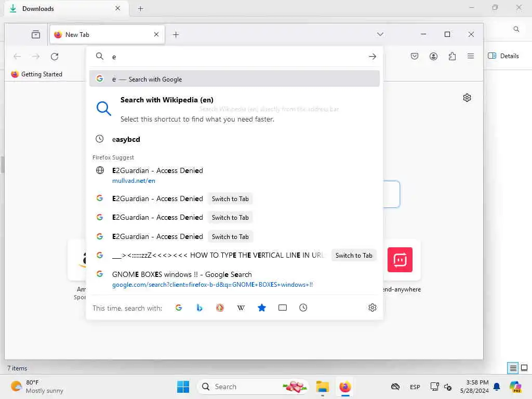Open search settings gear in dropdown
This screenshot has height=399, width=532.
pyautogui.click(x=372, y=308)
